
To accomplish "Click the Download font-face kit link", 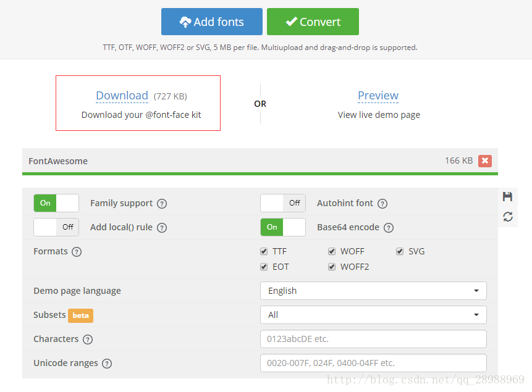I will (122, 96).
